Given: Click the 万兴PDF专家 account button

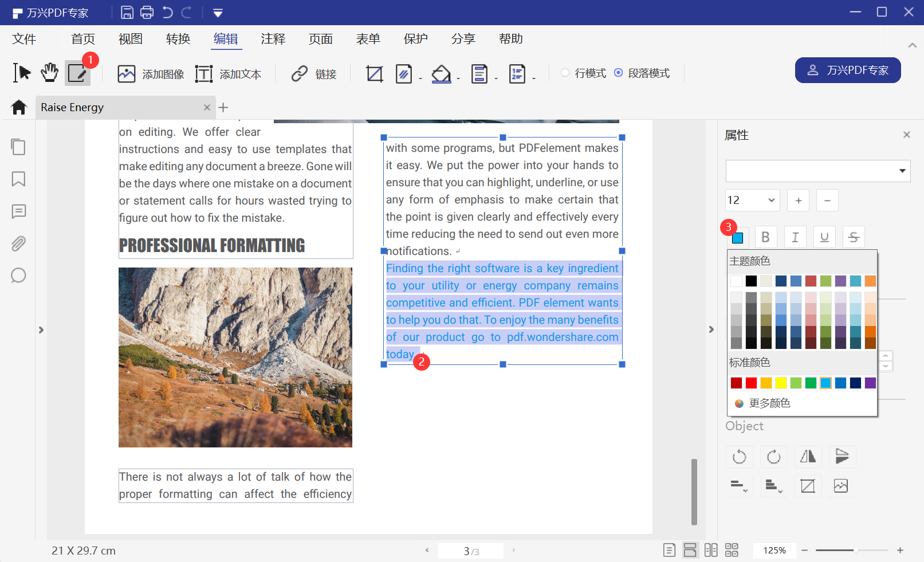Looking at the screenshot, I should tap(847, 70).
